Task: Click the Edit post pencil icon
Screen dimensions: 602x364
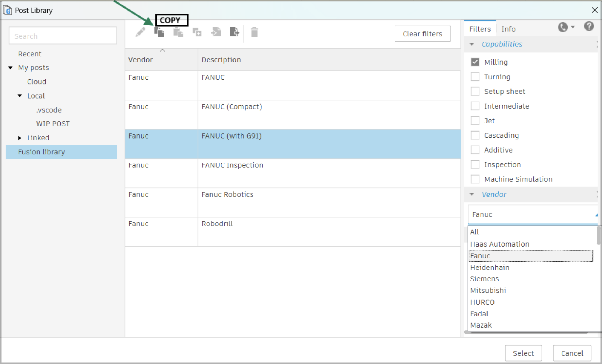Action: (140, 32)
